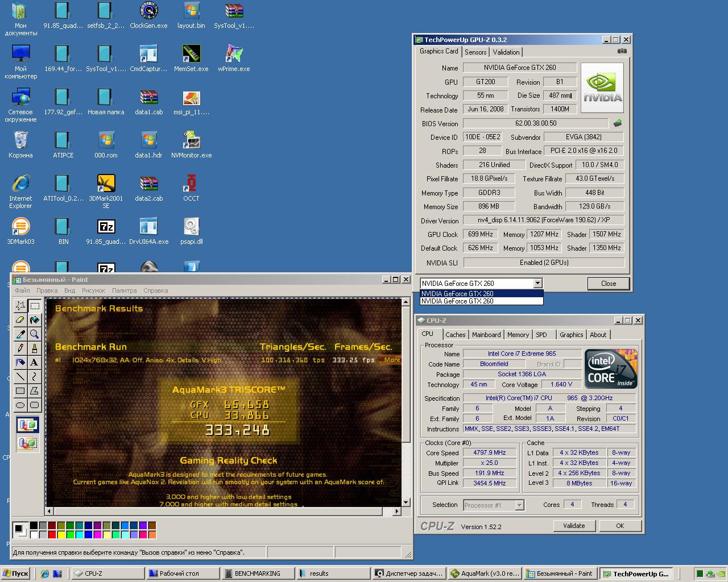Choose the Ellipse tool in Paint

pos(20,405)
